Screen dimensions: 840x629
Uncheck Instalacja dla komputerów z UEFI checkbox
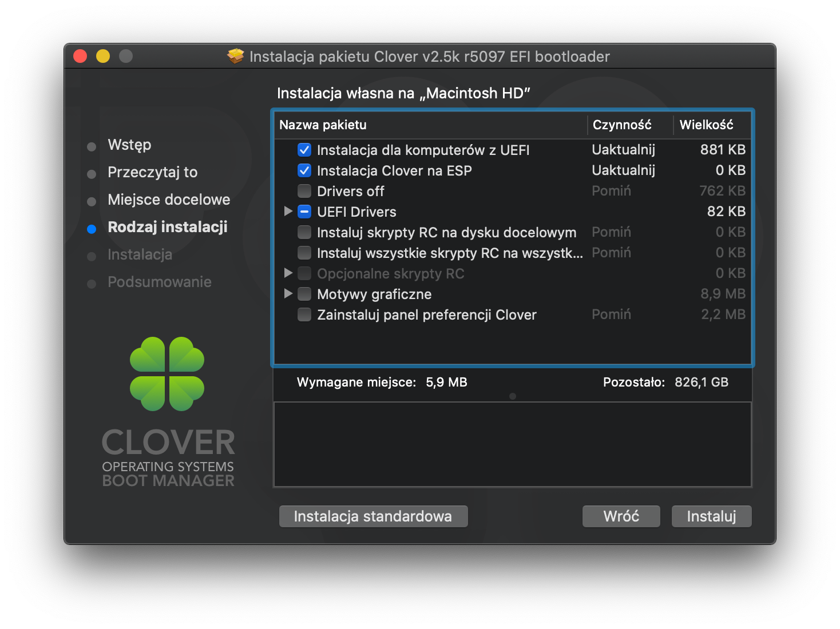tap(304, 150)
